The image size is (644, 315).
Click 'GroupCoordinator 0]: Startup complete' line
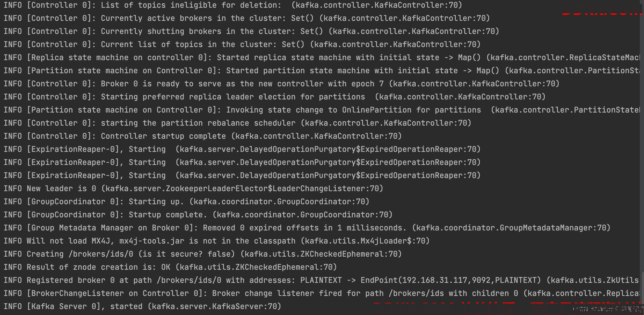click(198, 215)
